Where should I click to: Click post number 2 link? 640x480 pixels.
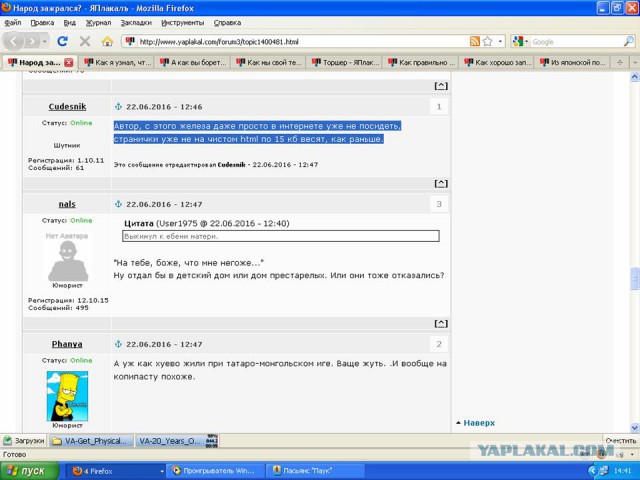pos(439,344)
